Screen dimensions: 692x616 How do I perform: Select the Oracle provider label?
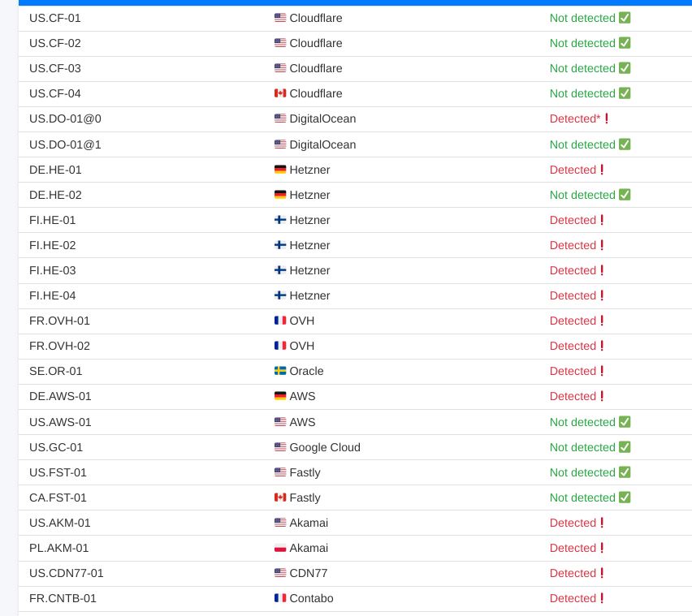click(x=306, y=371)
